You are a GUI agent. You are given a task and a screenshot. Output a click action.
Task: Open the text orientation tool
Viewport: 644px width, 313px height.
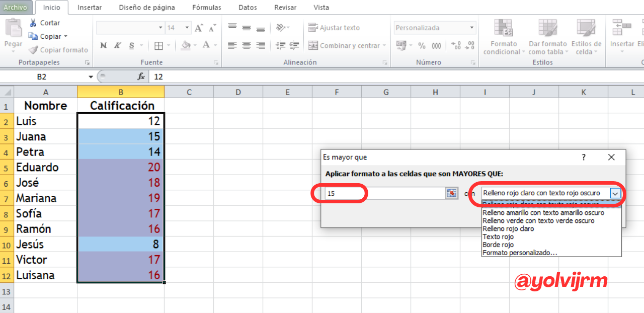click(x=281, y=28)
